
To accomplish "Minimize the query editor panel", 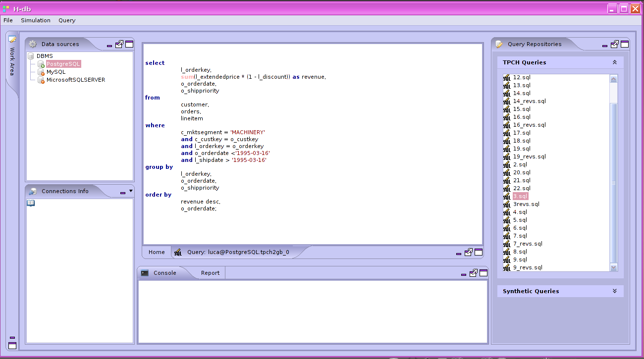I will point(459,254).
